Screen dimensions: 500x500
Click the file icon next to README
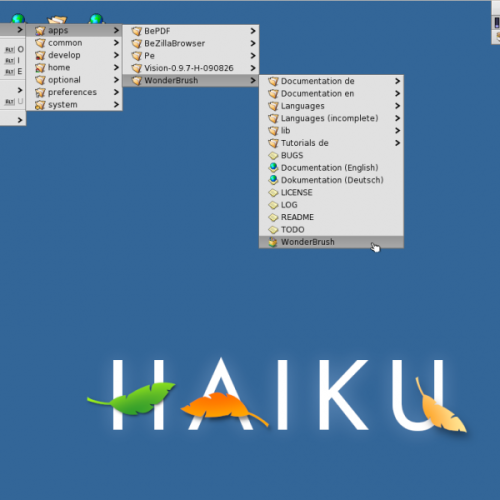pos(273,217)
